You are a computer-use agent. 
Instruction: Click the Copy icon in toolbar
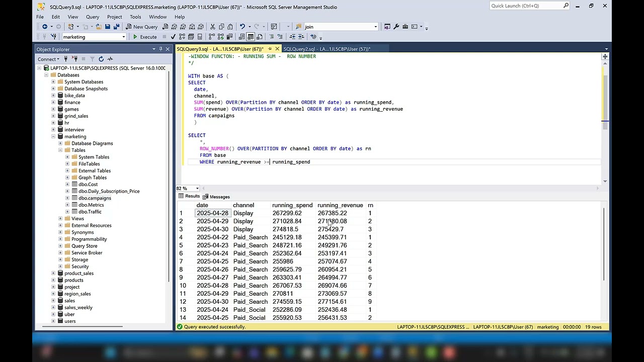pyautogui.click(x=221, y=27)
